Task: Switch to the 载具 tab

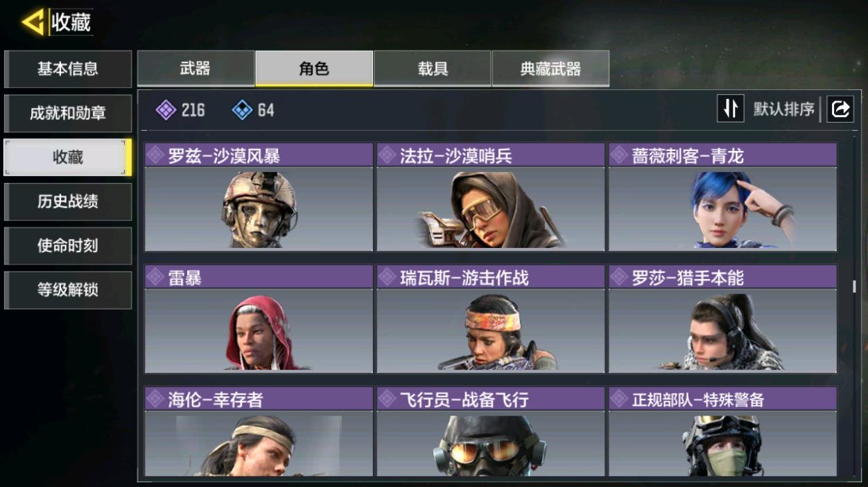Action: (433, 68)
